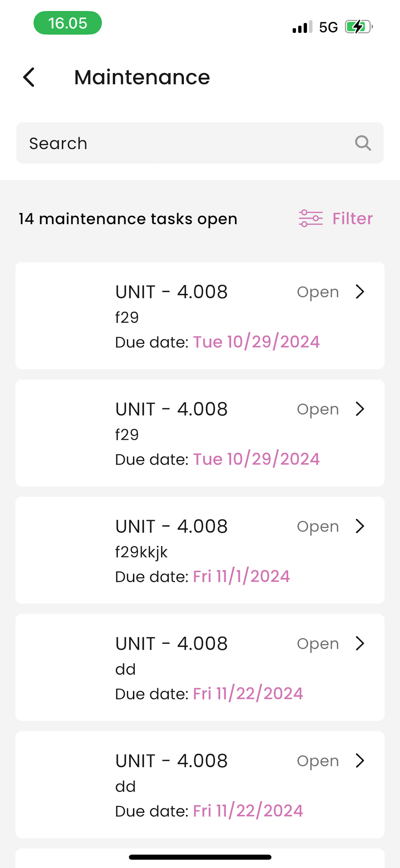Screen dimensions: 400x868
Task: Tap the 5G network indicator
Action: [x=328, y=27]
